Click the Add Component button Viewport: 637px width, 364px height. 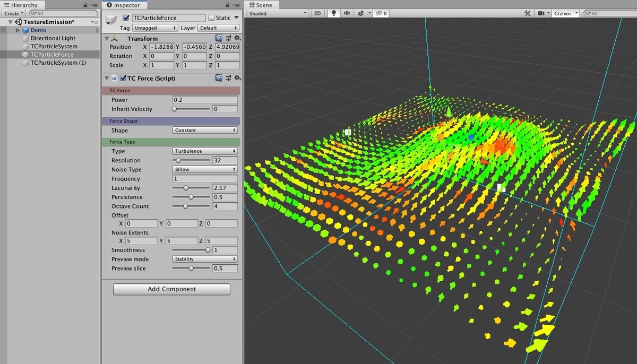point(171,289)
